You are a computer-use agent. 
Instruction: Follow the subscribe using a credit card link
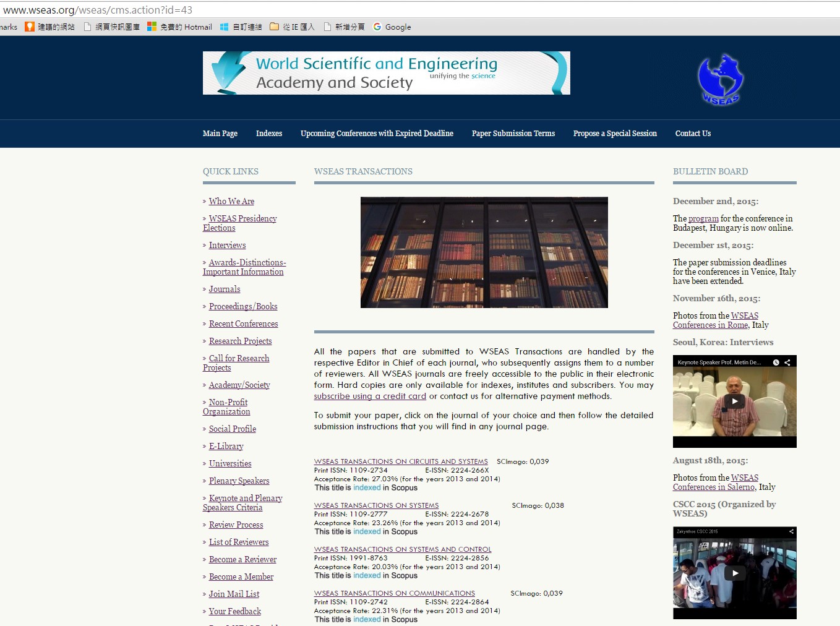click(x=370, y=397)
